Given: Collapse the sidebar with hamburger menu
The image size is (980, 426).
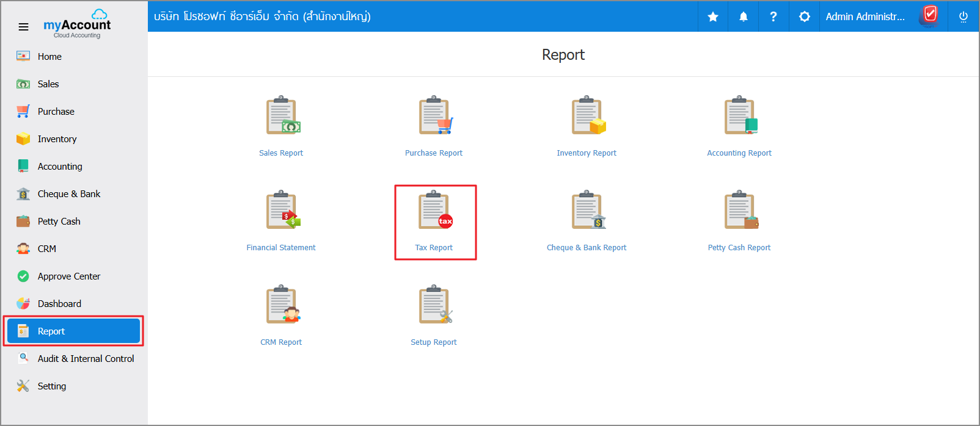Looking at the screenshot, I should coord(23,27).
